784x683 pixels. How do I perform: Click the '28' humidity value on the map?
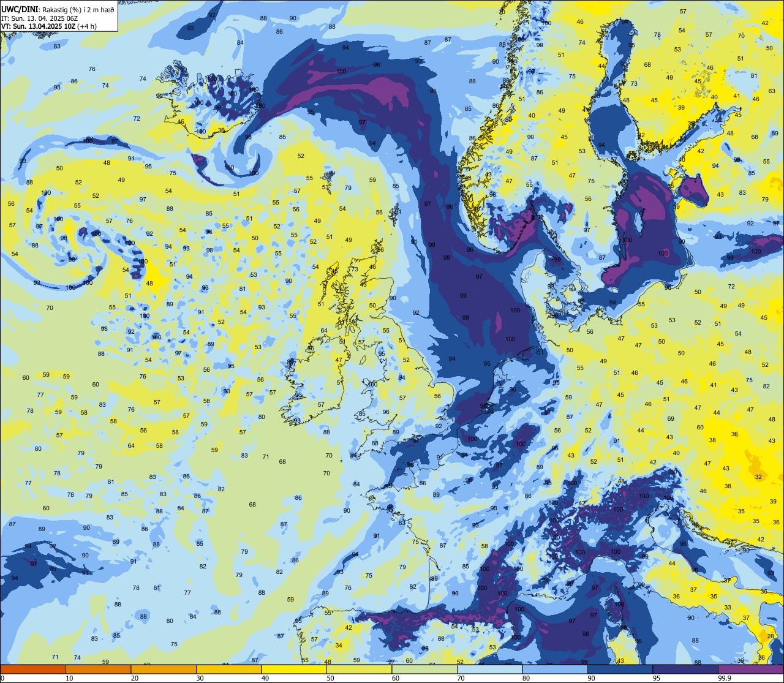tap(771, 636)
